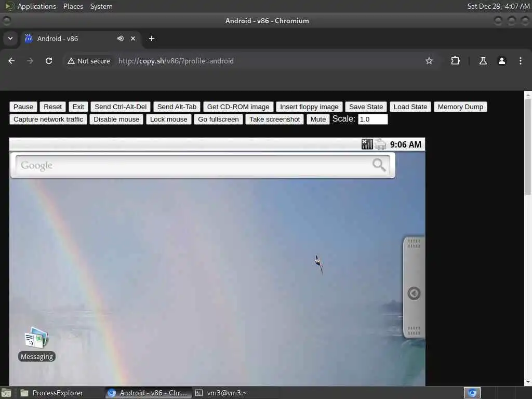
Task: Click Take screenshot
Action: coord(275,119)
